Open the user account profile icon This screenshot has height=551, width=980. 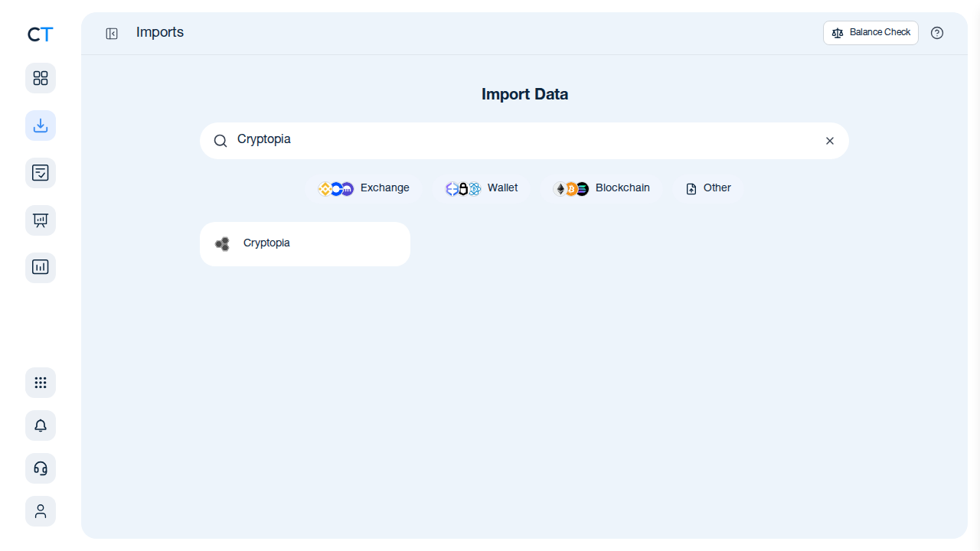(x=41, y=511)
